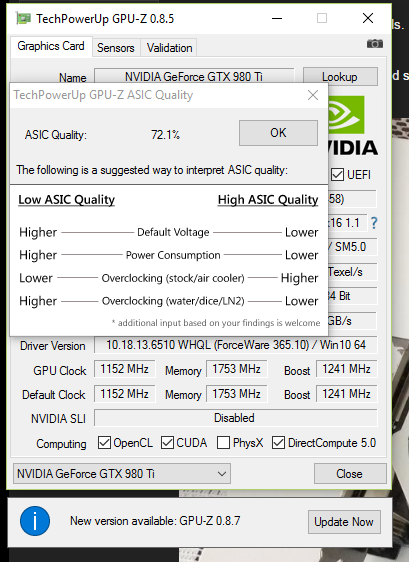Image resolution: width=409 pixels, height=562 pixels.
Task: Click the Default Clock Memory 1753 MHz field
Action: (236, 394)
